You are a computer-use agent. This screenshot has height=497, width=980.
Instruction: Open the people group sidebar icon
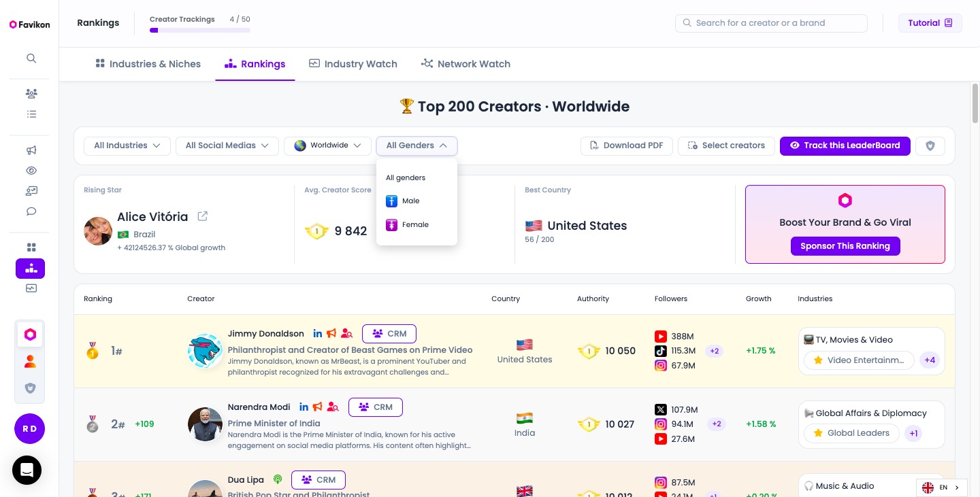pos(31,93)
